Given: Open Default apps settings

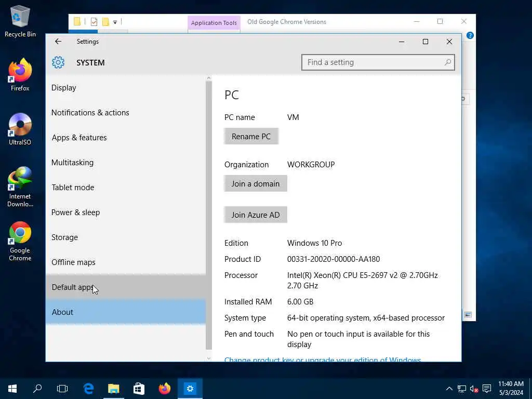Looking at the screenshot, I should [126, 287].
